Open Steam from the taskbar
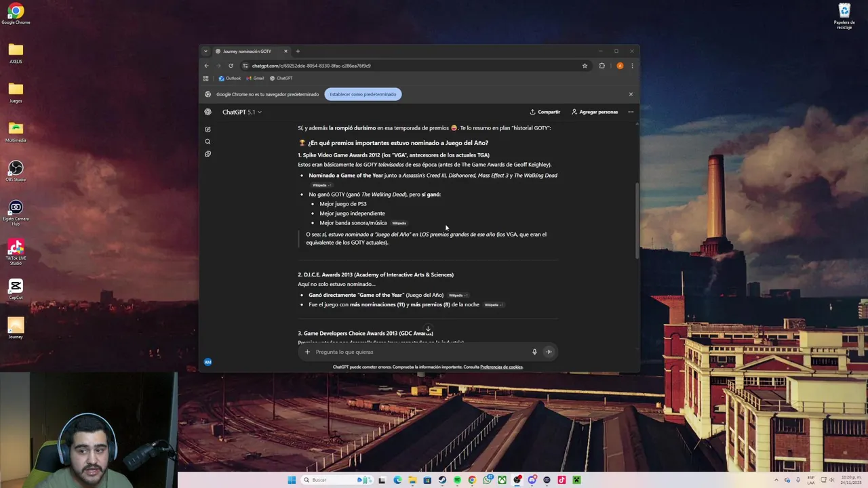 pyautogui.click(x=442, y=480)
